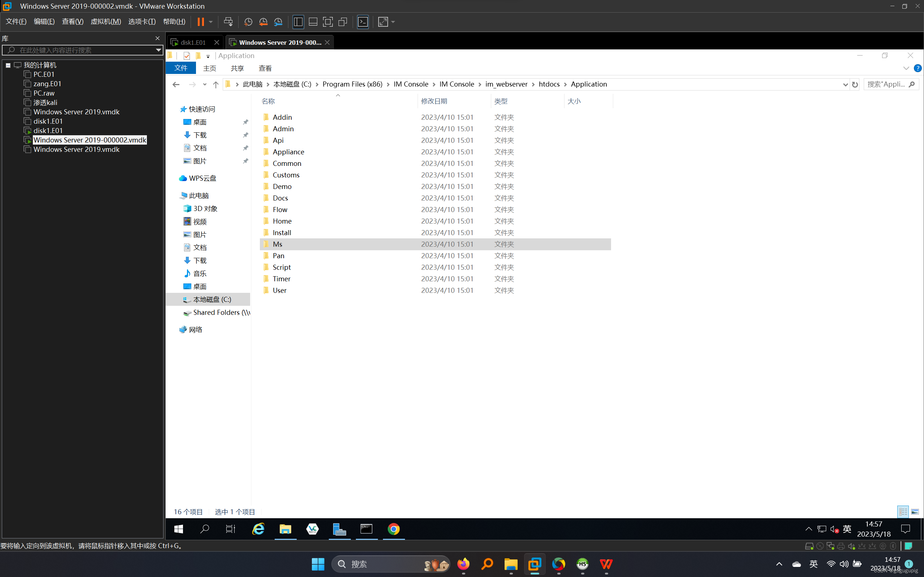Collapse the 我的计算机 tree node
This screenshot has height=577, width=924.
(x=8, y=65)
